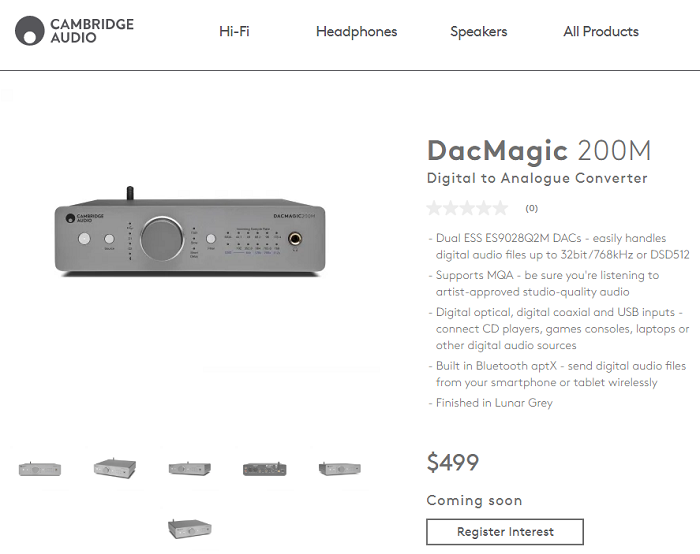Image resolution: width=700 pixels, height=554 pixels.
Task: Click the fifth rating star
Action: coord(500,208)
